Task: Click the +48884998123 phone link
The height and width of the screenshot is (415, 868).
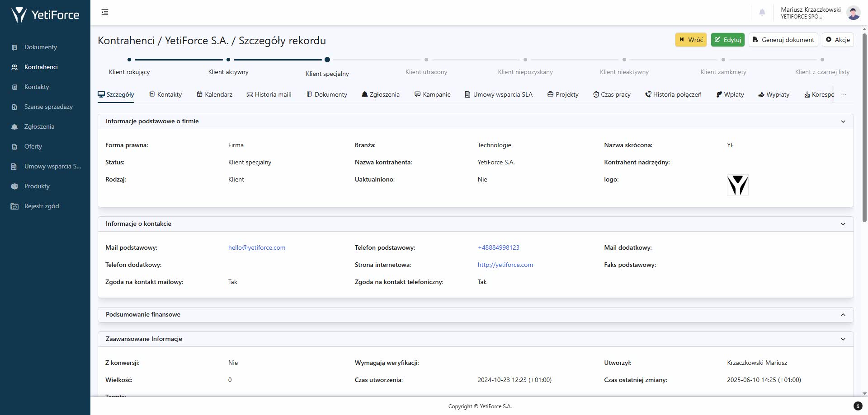Action: pos(498,247)
